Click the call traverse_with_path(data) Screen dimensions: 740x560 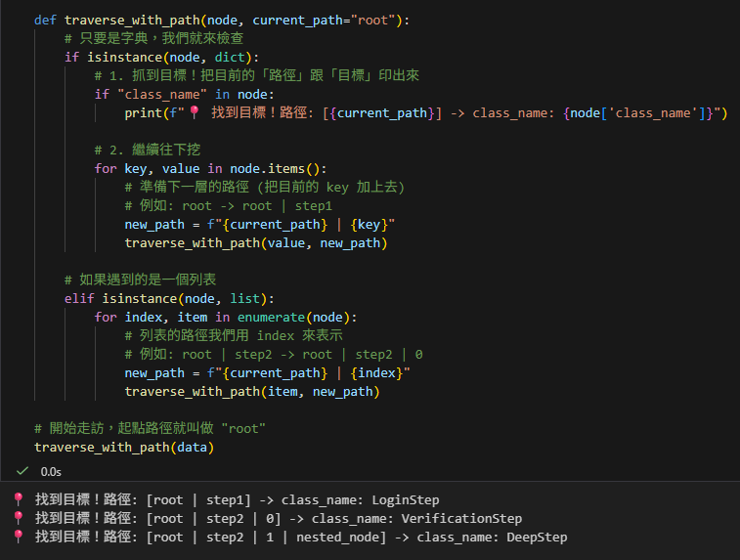coord(124,448)
